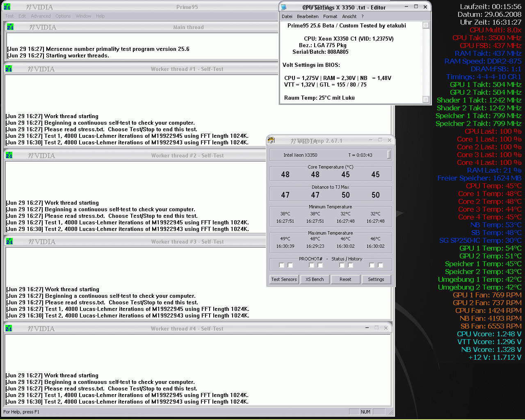Viewport: 525px width, 420px height.
Task: Click the notepad icon in the Editor title bar
Action: (x=283, y=7)
